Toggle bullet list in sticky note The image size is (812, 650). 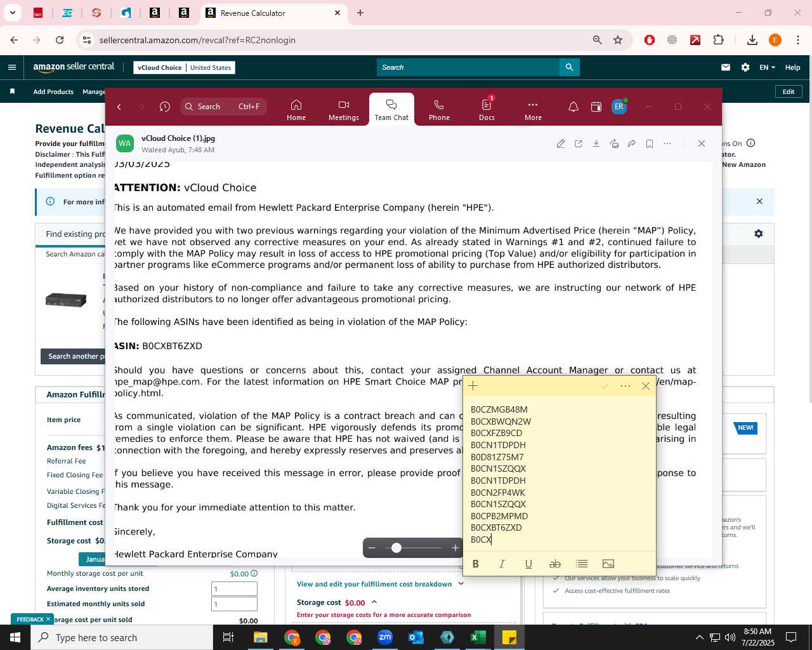click(582, 564)
